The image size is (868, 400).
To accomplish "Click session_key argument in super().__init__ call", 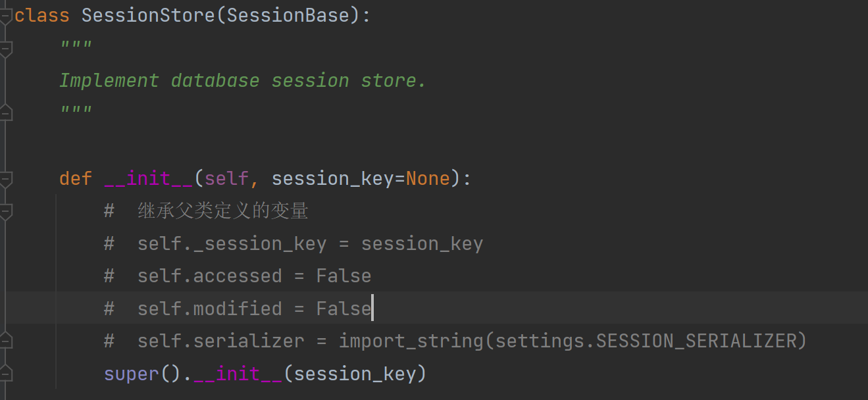I will pyautogui.click(x=355, y=374).
